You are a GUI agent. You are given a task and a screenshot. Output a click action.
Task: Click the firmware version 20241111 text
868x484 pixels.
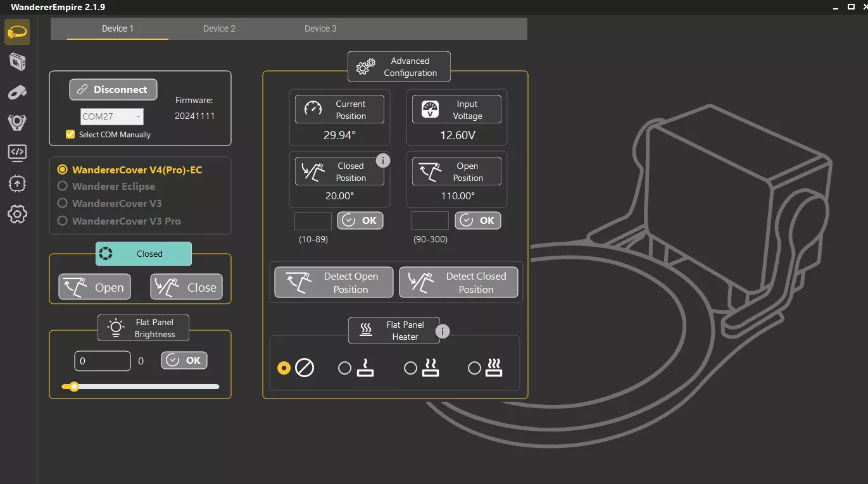pos(194,116)
